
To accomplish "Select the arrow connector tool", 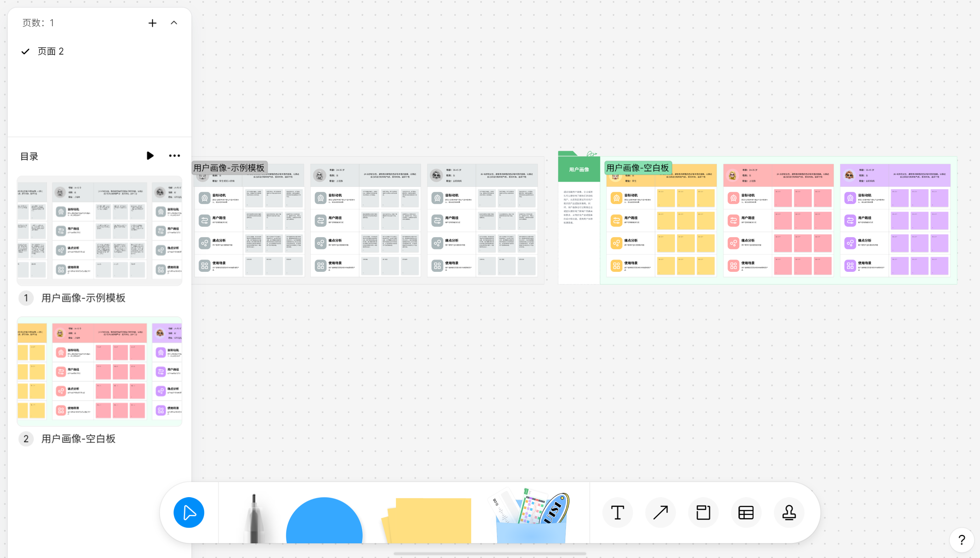I will [660, 513].
